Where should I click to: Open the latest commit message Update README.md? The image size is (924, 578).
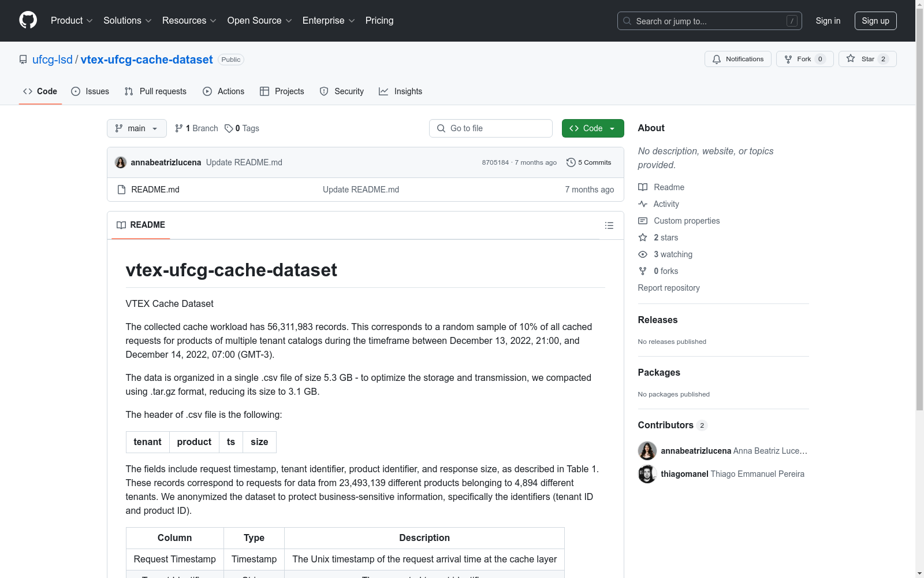tap(244, 162)
